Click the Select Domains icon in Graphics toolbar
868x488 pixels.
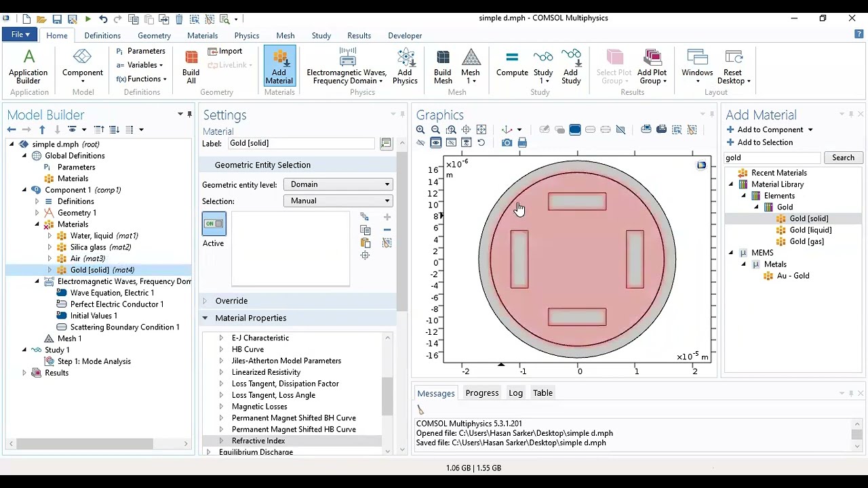(x=575, y=129)
